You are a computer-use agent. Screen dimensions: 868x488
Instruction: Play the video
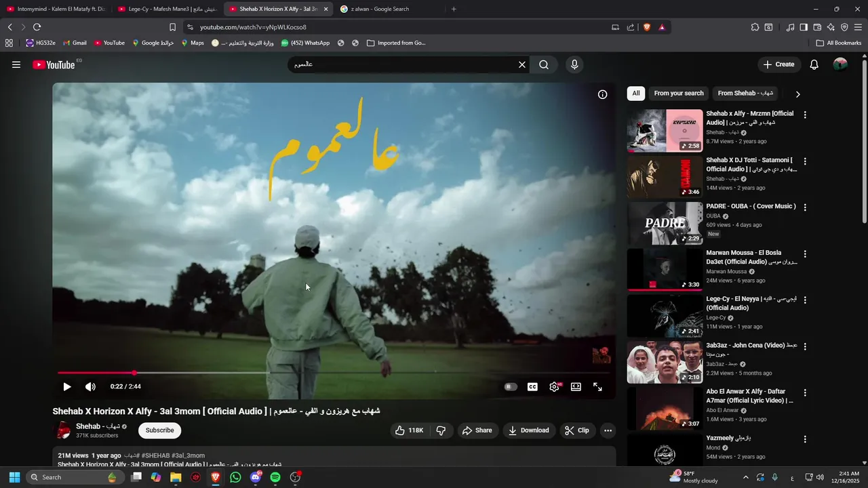click(x=66, y=386)
